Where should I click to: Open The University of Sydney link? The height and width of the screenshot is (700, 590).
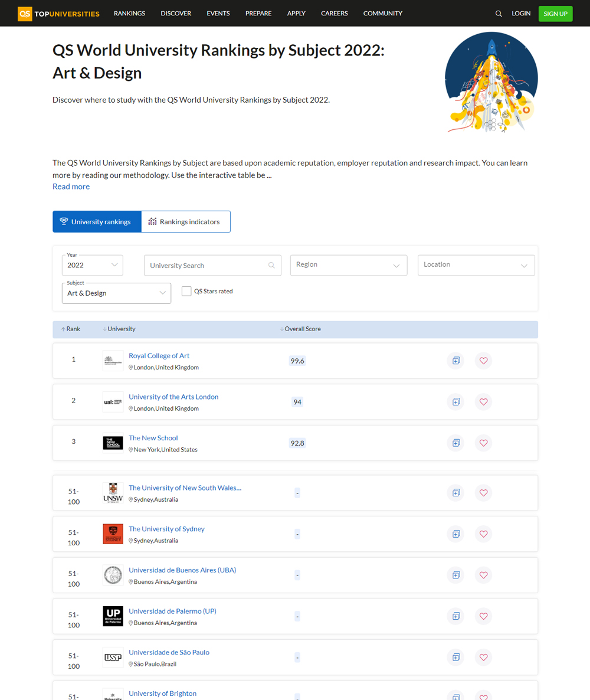[166, 529]
